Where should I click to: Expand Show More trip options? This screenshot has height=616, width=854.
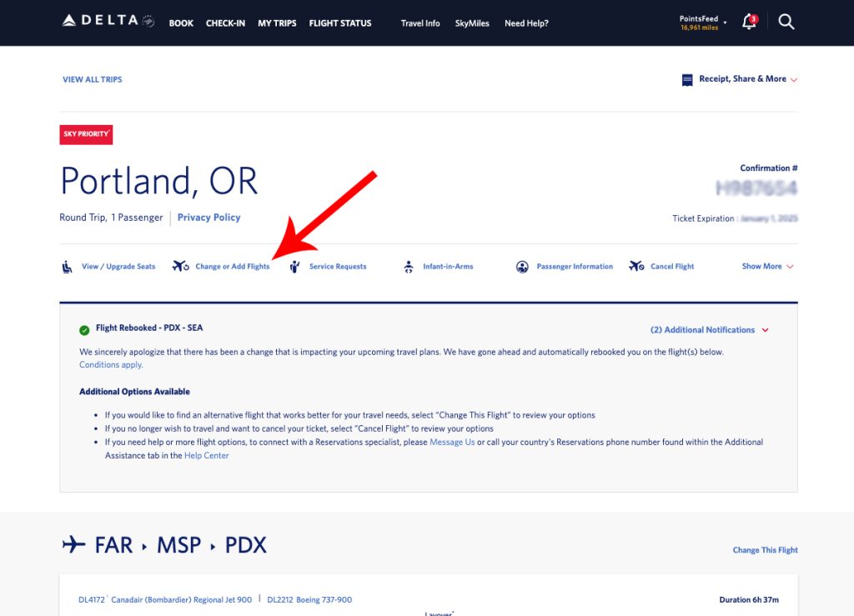point(767,267)
